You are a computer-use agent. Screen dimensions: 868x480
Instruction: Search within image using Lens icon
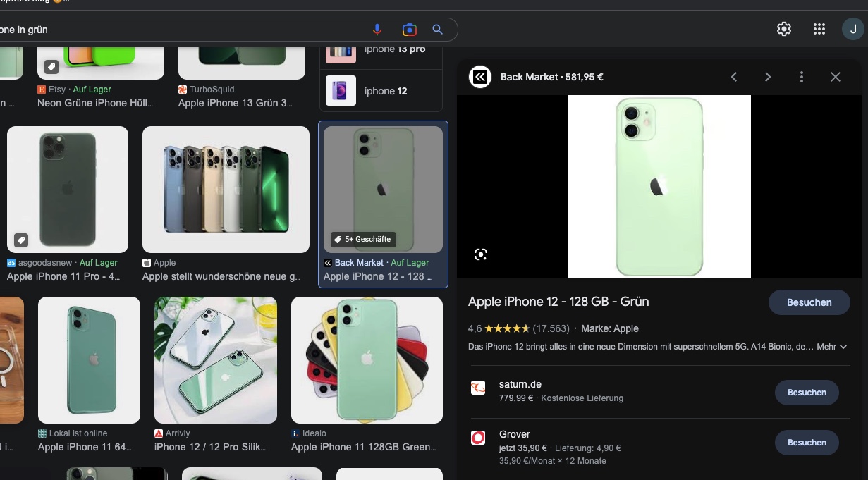(x=480, y=254)
